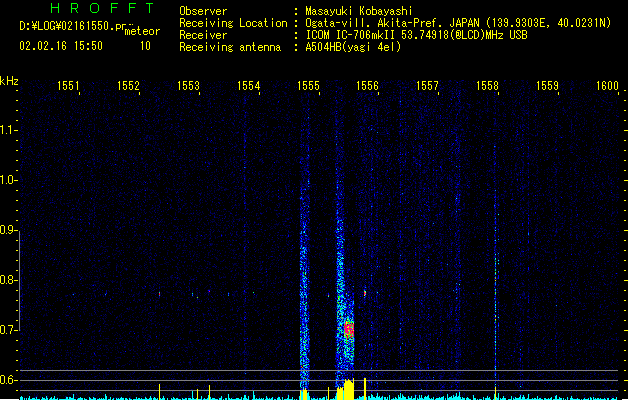Click the 1556 time axis label

[x=367, y=86]
